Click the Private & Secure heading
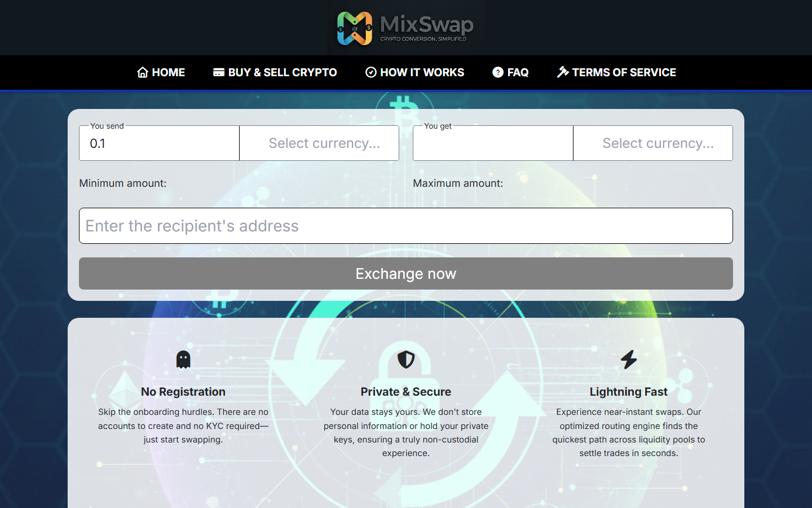Viewport: 812px width, 508px height. (x=406, y=392)
